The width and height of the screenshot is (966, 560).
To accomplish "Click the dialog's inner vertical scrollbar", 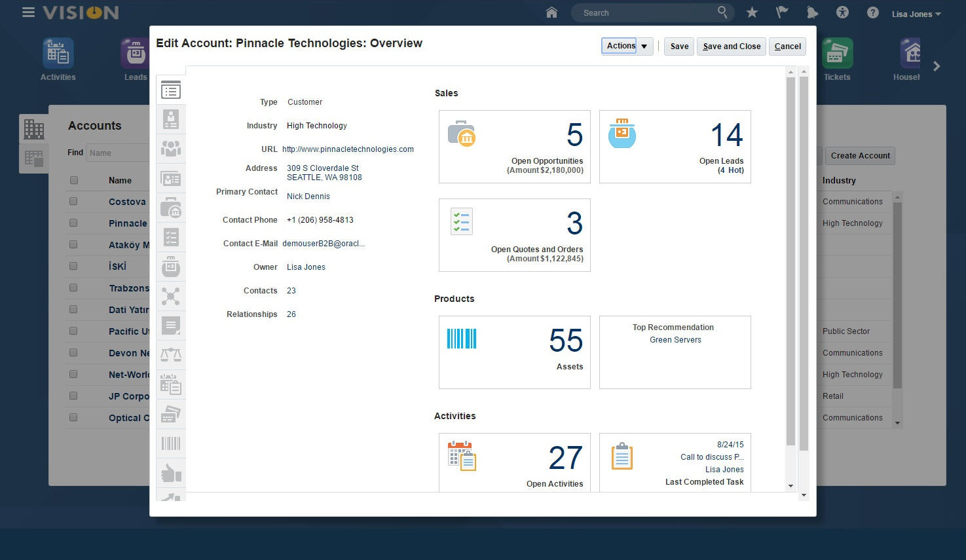I will [x=790, y=262].
